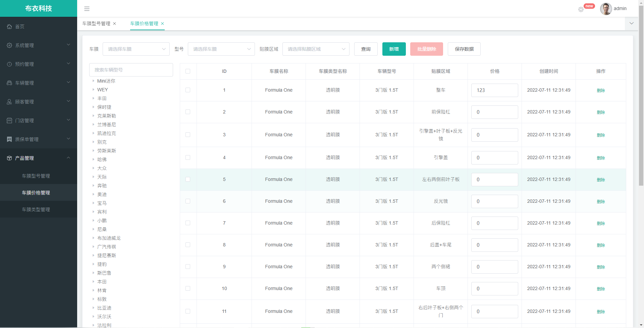The height and width of the screenshot is (328, 644).
Task: Check the checkbox for row ID 1
Action: click(188, 90)
